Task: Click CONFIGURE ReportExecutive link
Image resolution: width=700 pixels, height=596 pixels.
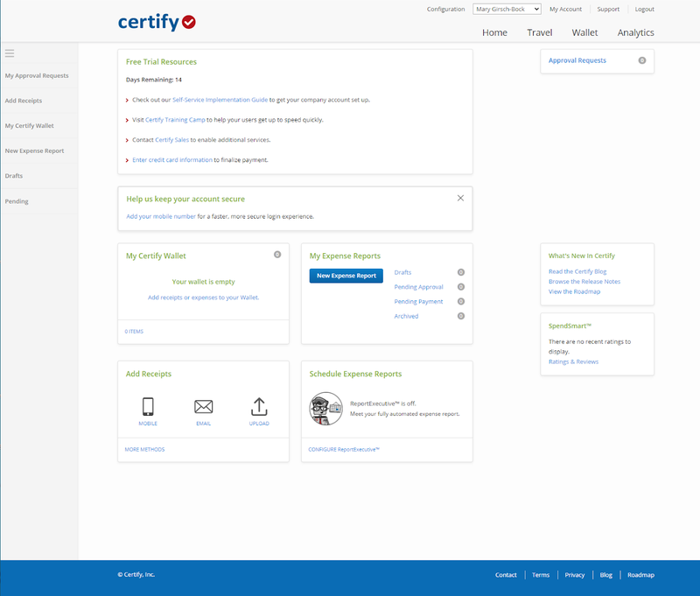Action: (344, 450)
